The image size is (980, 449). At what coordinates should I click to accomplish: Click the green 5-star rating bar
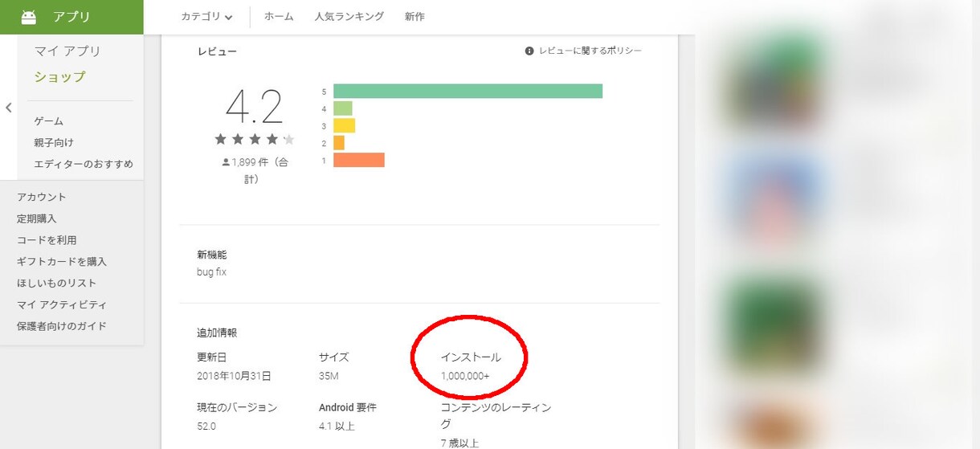(x=468, y=91)
